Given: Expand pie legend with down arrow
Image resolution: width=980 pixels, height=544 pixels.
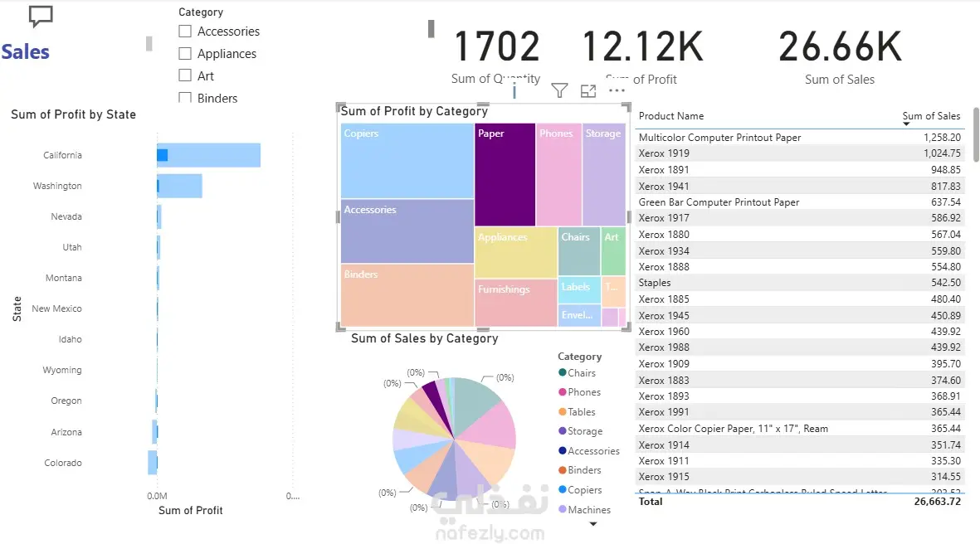Looking at the screenshot, I should [x=593, y=524].
